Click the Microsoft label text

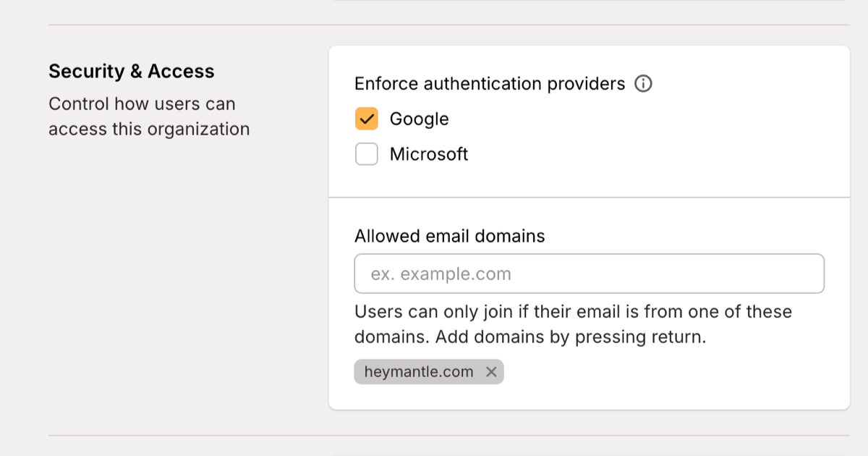pos(429,153)
